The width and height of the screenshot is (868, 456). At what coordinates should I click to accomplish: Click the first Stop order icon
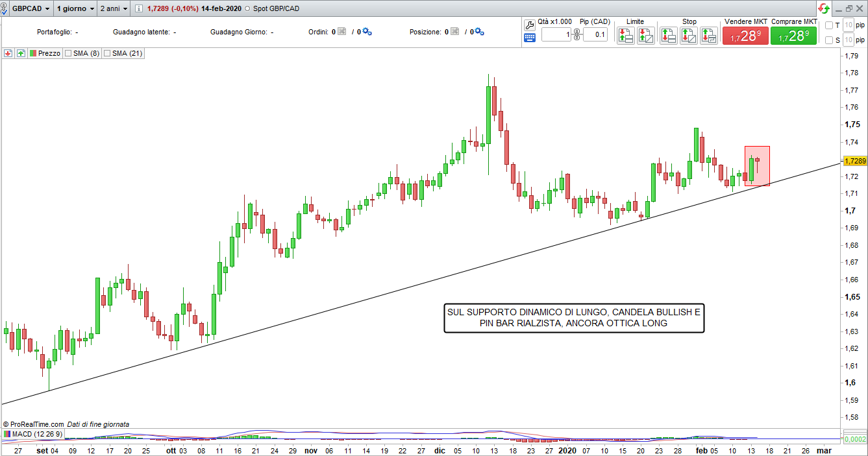click(x=669, y=36)
